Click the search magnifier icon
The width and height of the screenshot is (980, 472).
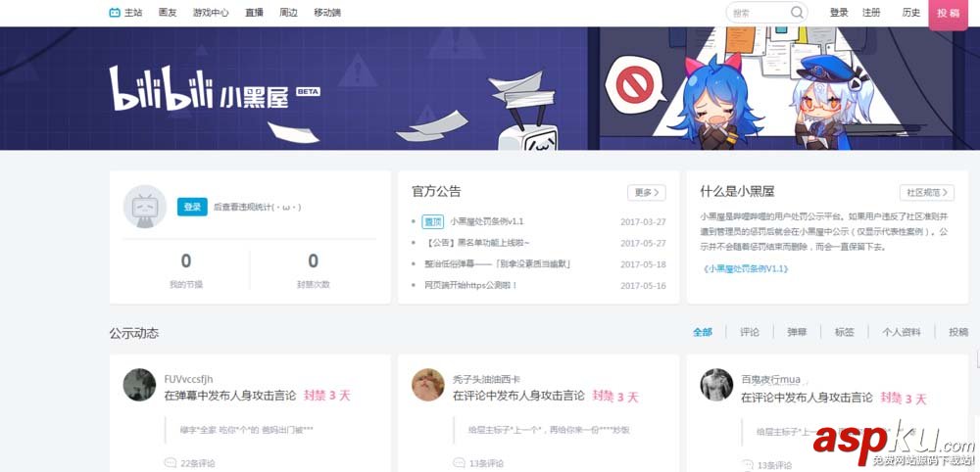tap(797, 13)
